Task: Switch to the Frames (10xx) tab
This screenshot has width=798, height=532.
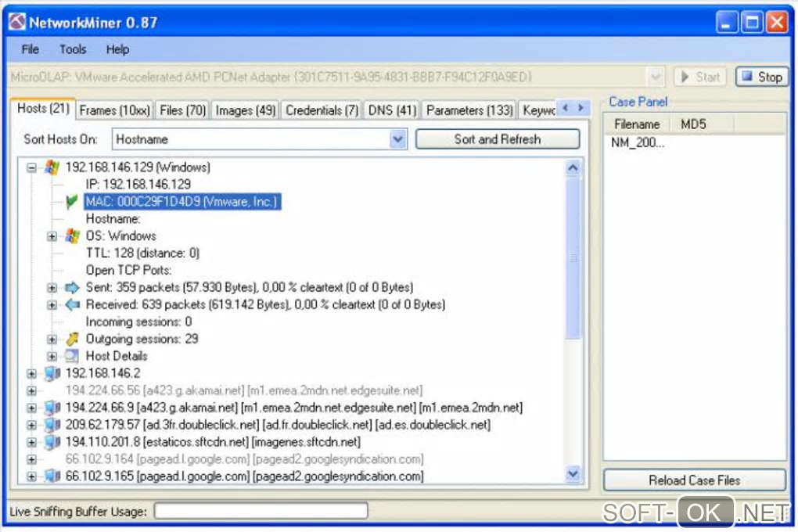Action: tap(114, 110)
